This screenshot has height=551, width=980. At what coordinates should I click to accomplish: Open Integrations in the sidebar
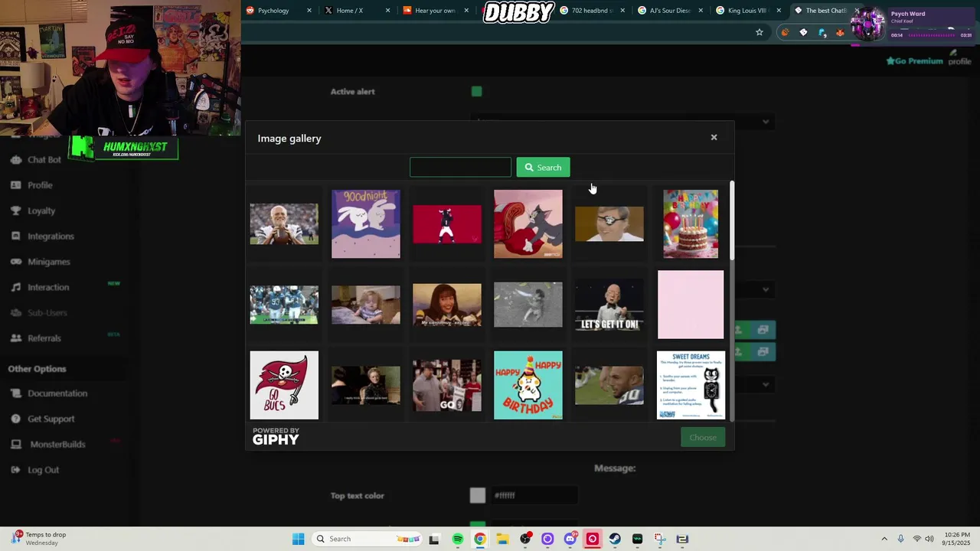point(51,236)
